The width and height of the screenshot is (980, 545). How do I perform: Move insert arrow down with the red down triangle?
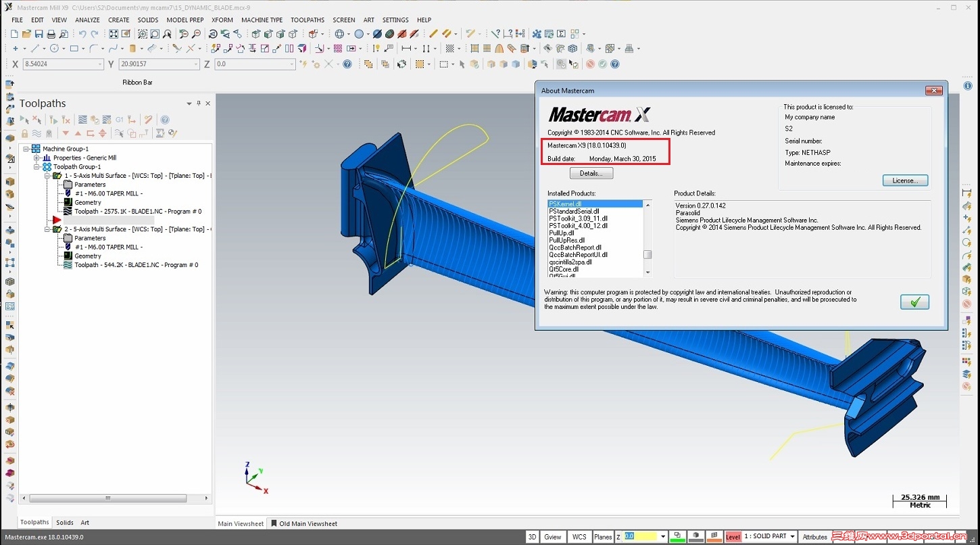(x=66, y=133)
